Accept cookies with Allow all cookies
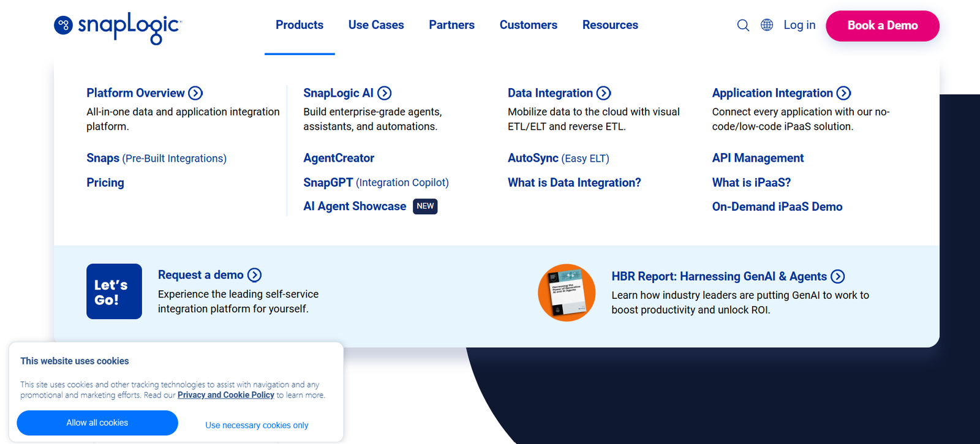Viewport: 980px width, 444px height. point(97,423)
